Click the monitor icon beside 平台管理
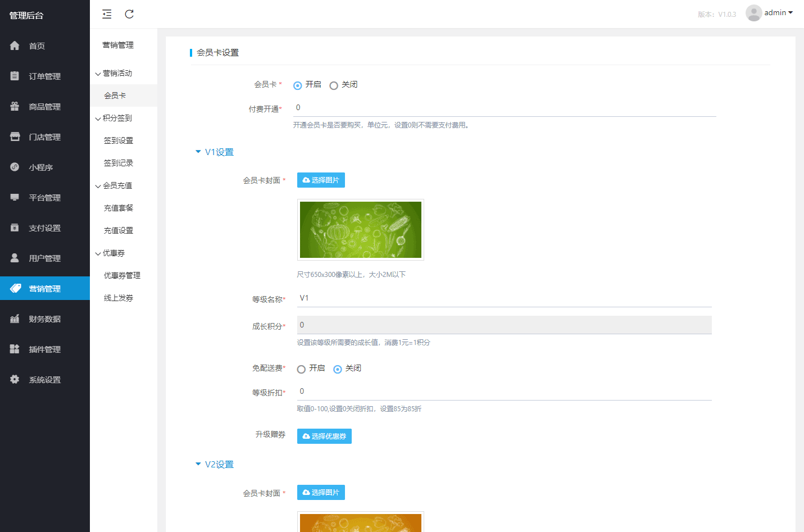Screen dimensions: 804x532 [x=15, y=197]
